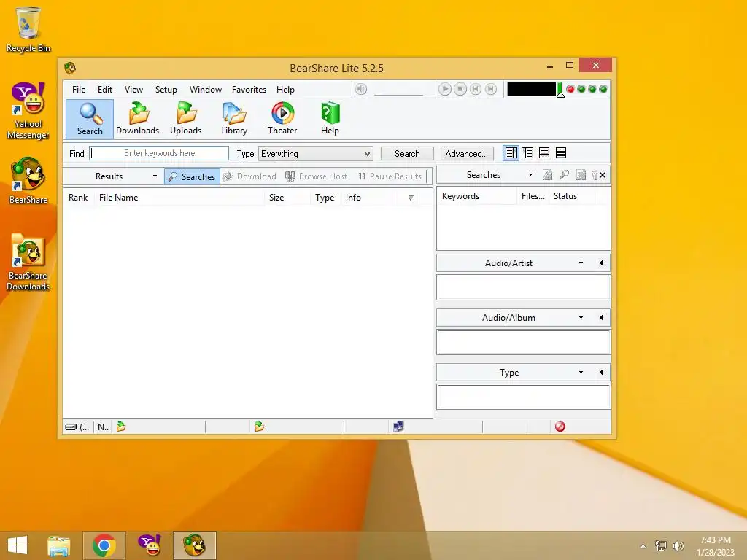Close the Searches side panel with X

pos(603,175)
